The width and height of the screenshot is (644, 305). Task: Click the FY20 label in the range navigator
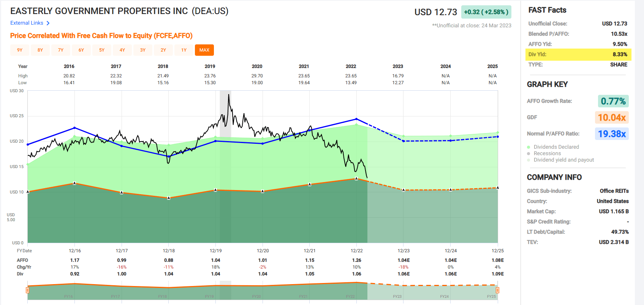pos(256,296)
